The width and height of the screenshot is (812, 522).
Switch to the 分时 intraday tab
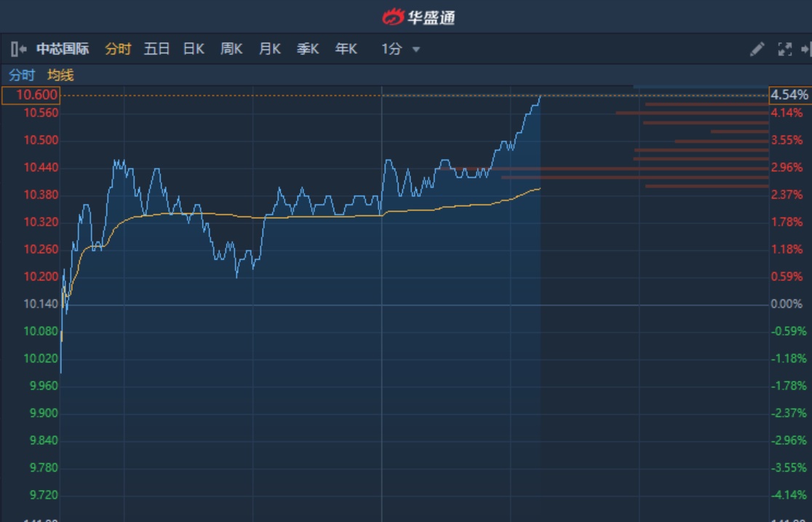(x=118, y=50)
